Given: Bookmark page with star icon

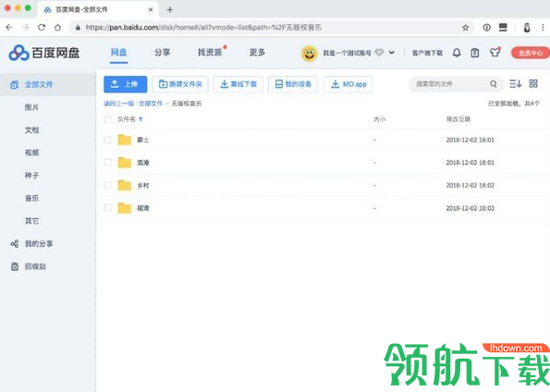Looking at the screenshot, I should 466,28.
